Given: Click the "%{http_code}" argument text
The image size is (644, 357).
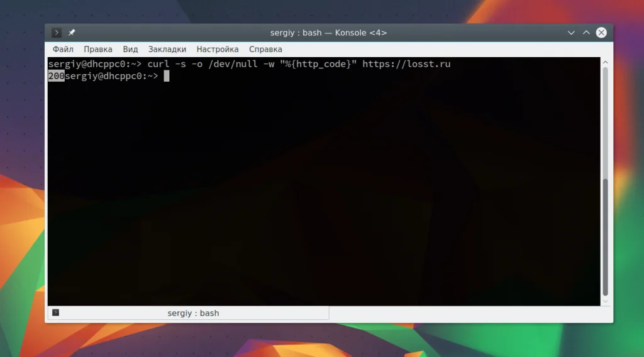Looking at the screenshot, I should (x=318, y=64).
